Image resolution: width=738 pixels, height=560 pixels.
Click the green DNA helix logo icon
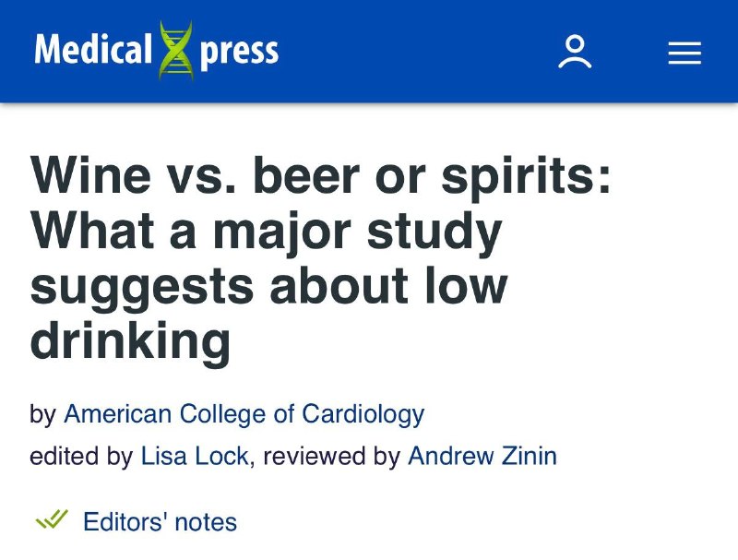click(x=175, y=51)
